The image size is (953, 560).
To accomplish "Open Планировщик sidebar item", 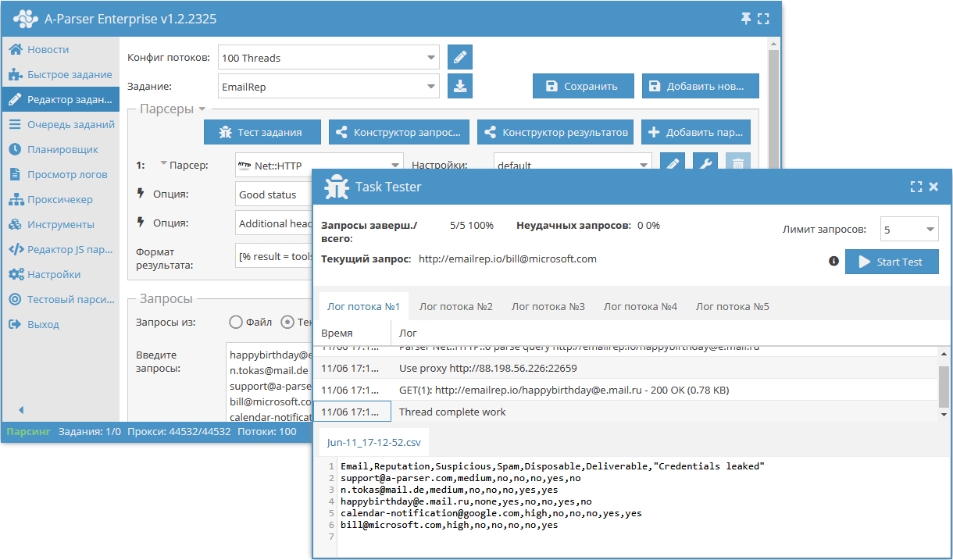I will pyautogui.click(x=59, y=149).
